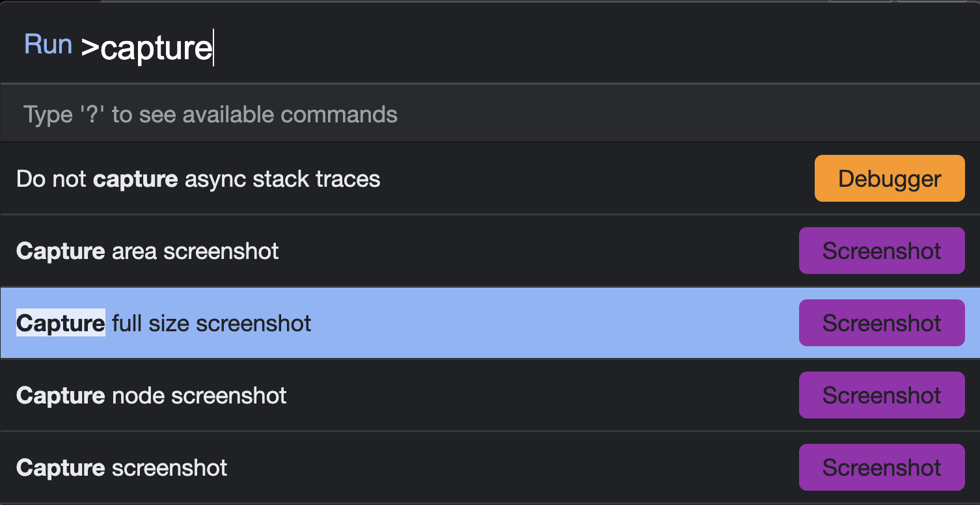Click the 'Type ? to see available commands' hint
The image size is (980, 505).
[x=210, y=115]
